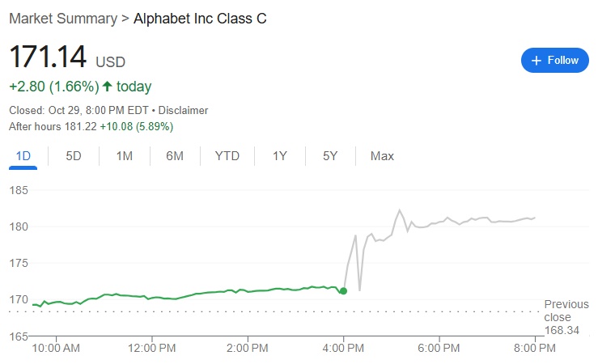Switch chart to 6M range
This screenshot has height=364, width=598.
point(175,155)
